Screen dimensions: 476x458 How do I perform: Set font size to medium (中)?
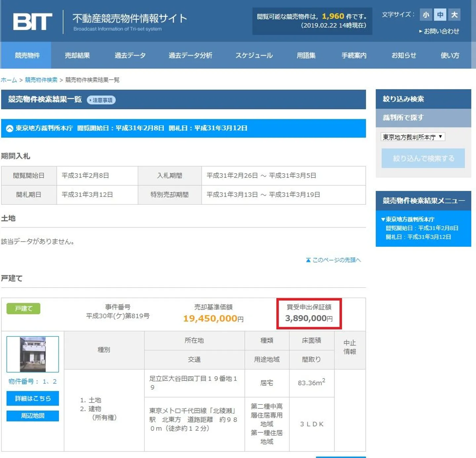[440, 15]
